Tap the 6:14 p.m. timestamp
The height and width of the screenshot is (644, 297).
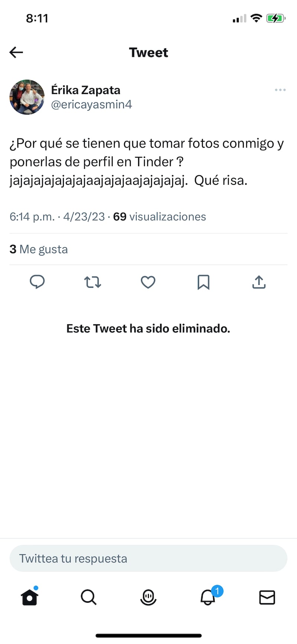click(32, 217)
